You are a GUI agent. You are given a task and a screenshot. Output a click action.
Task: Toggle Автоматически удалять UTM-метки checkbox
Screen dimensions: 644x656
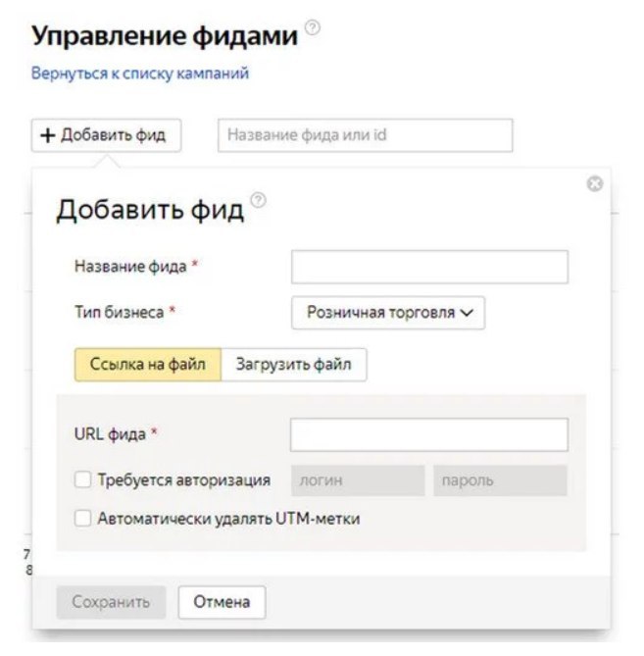[x=83, y=519]
